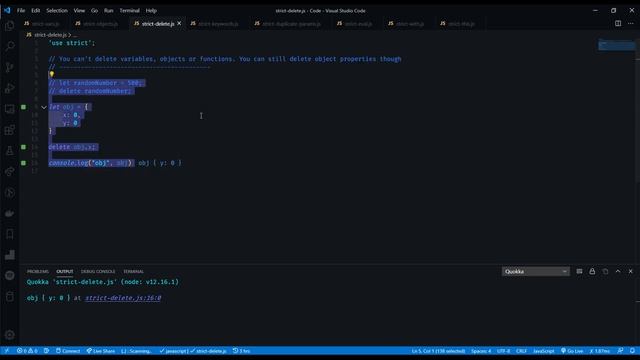
Task: Open the Explorer view in activity bar
Action: pos(9,26)
